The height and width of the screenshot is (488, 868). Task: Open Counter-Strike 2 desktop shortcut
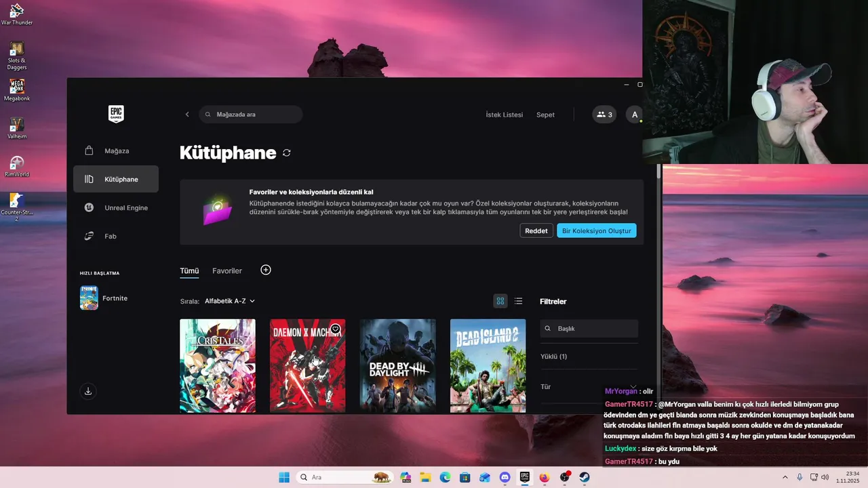(x=17, y=207)
